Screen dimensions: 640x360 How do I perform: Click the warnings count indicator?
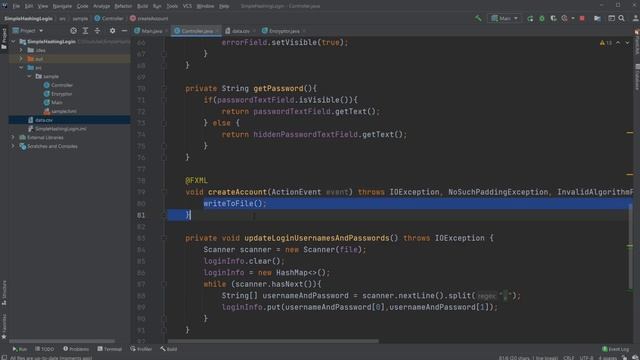point(606,43)
